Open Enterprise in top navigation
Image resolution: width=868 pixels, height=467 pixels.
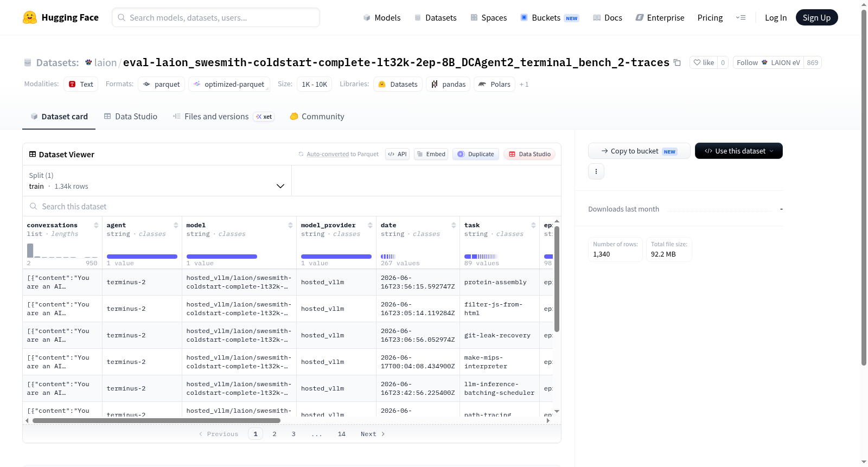[x=660, y=17]
